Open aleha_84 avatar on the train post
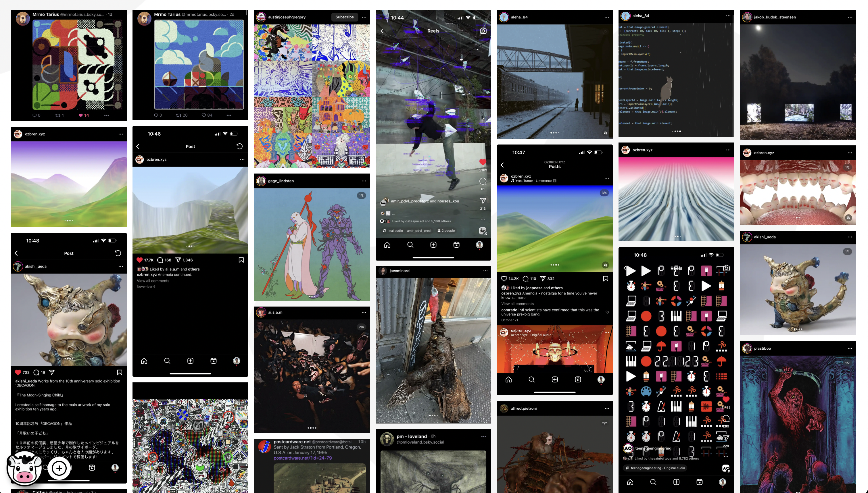This screenshot has height=493, width=868. pyautogui.click(x=504, y=17)
